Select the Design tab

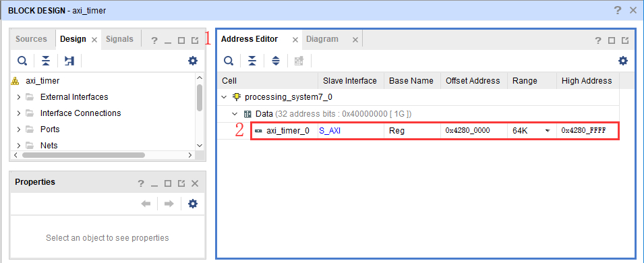[73, 39]
